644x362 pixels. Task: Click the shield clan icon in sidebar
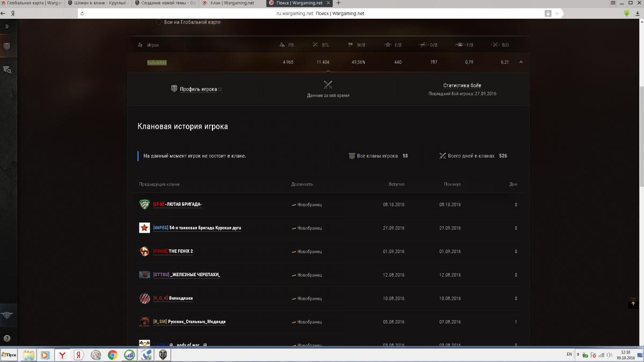point(7,47)
